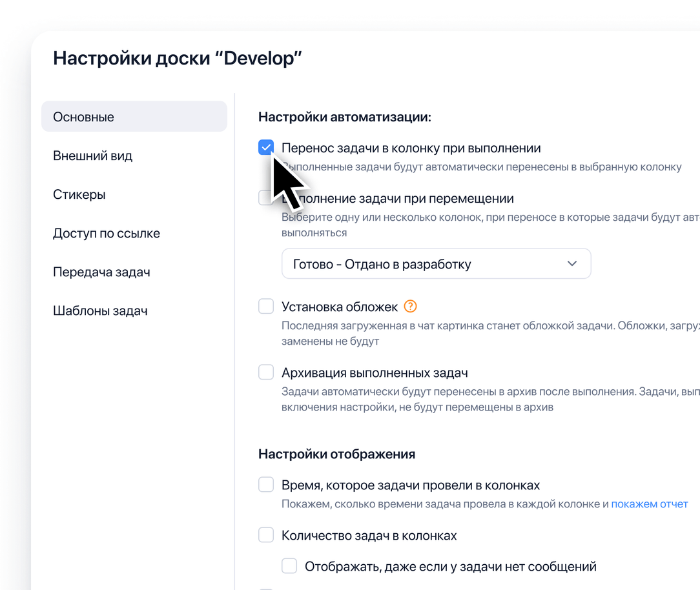The image size is (700, 590).
Task: Open the Стикеры section
Action: pyautogui.click(x=77, y=194)
